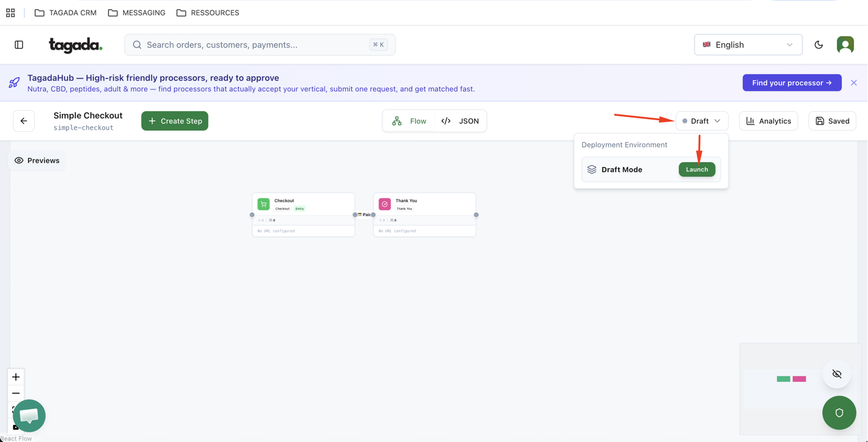868x442 pixels.
Task: Click the back arrow button
Action: tap(24, 121)
